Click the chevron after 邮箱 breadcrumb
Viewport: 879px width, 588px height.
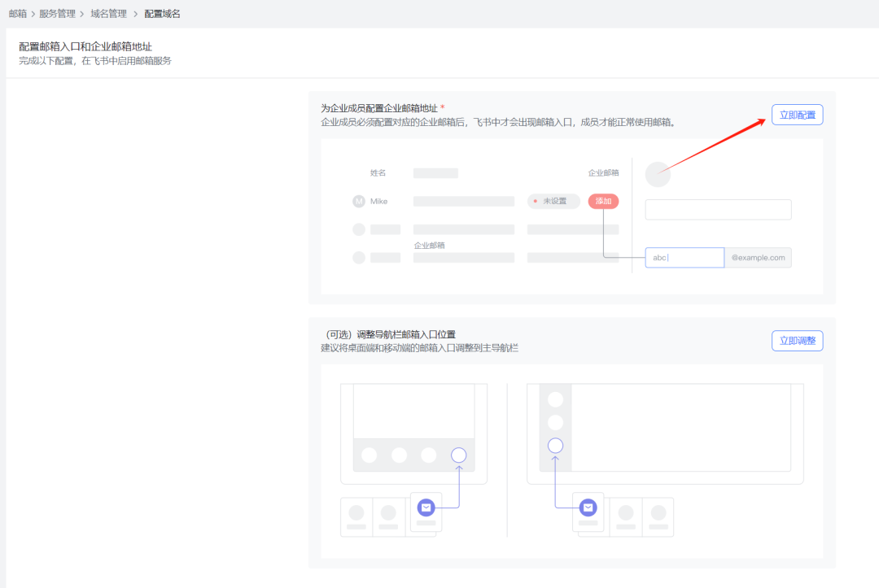pyautogui.click(x=33, y=14)
